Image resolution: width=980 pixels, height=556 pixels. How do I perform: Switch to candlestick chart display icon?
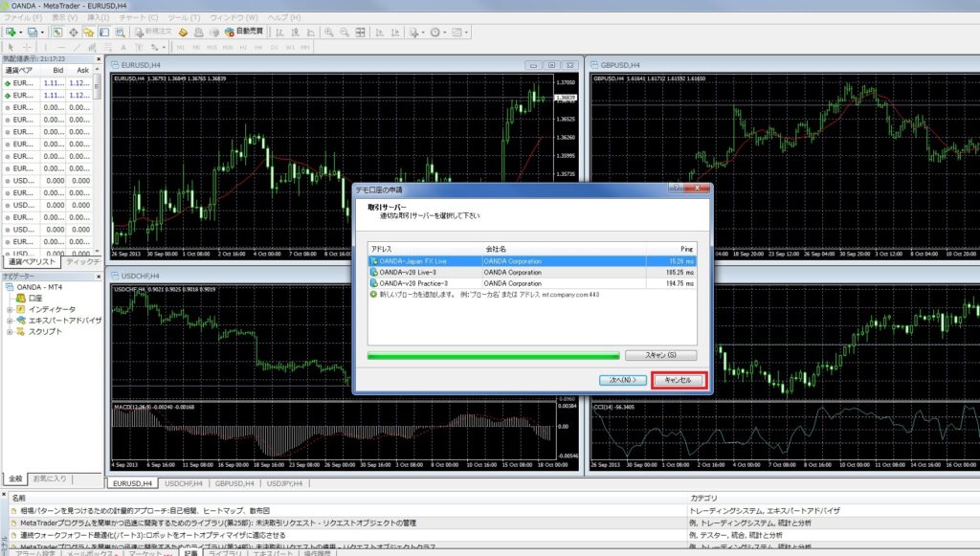tap(295, 33)
